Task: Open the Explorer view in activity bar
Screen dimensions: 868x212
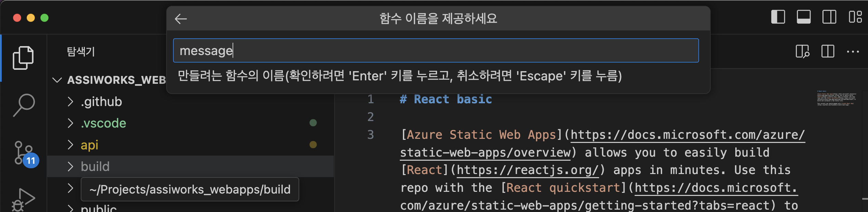Action: click(x=23, y=57)
